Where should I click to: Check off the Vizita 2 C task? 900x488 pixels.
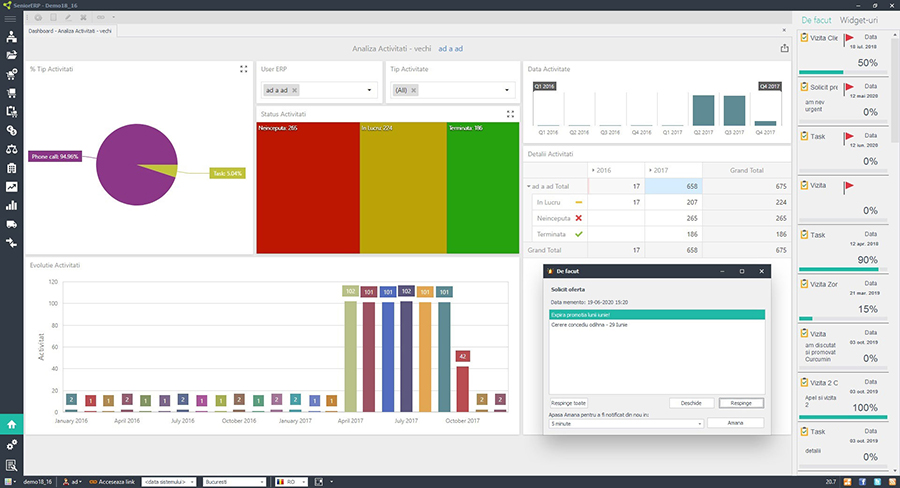point(804,383)
